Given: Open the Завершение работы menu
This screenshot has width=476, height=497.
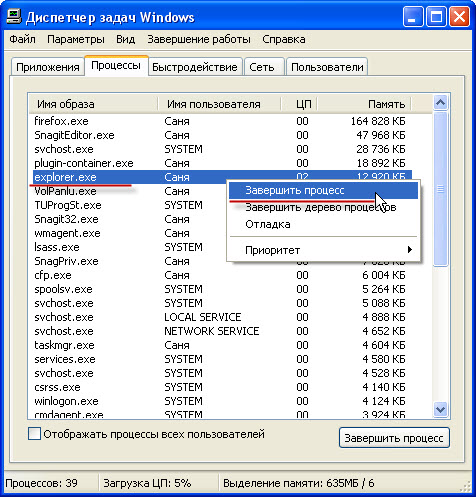Looking at the screenshot, I should 199,39.
